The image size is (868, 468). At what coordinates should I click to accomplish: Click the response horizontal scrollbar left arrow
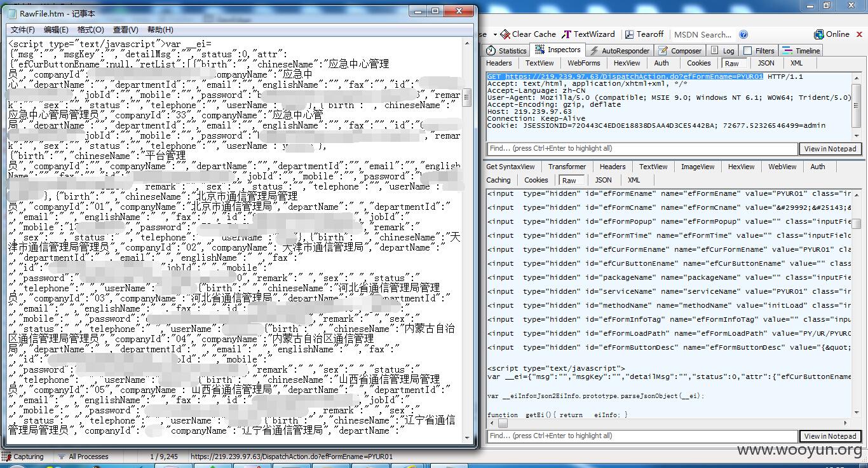coord(492,422)
